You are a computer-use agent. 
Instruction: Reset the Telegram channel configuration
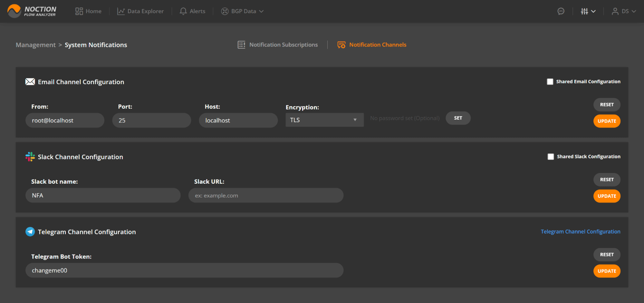[x=607, y=254]
